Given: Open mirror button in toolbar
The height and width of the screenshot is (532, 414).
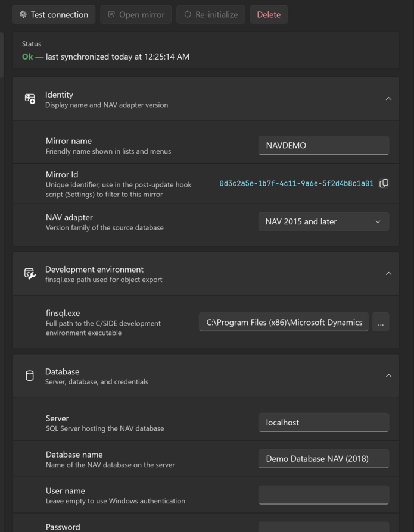Looking at the screenshot, I should (136, 15).
